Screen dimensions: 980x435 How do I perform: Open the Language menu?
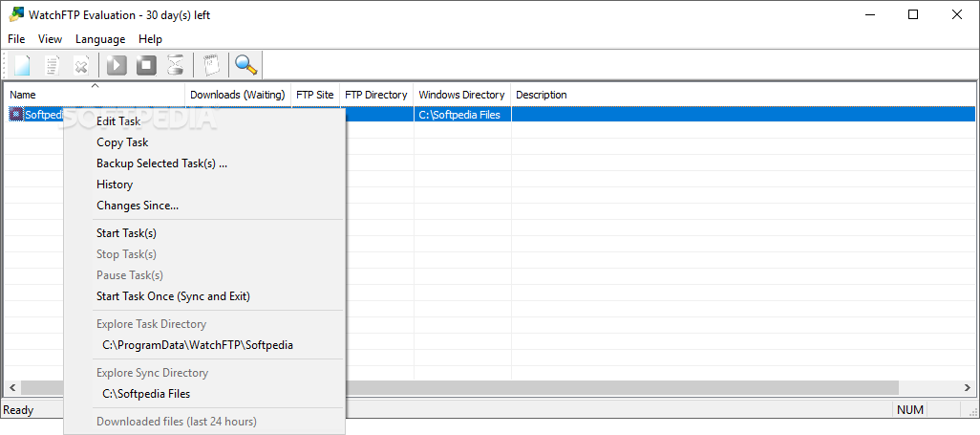(100, 39)
